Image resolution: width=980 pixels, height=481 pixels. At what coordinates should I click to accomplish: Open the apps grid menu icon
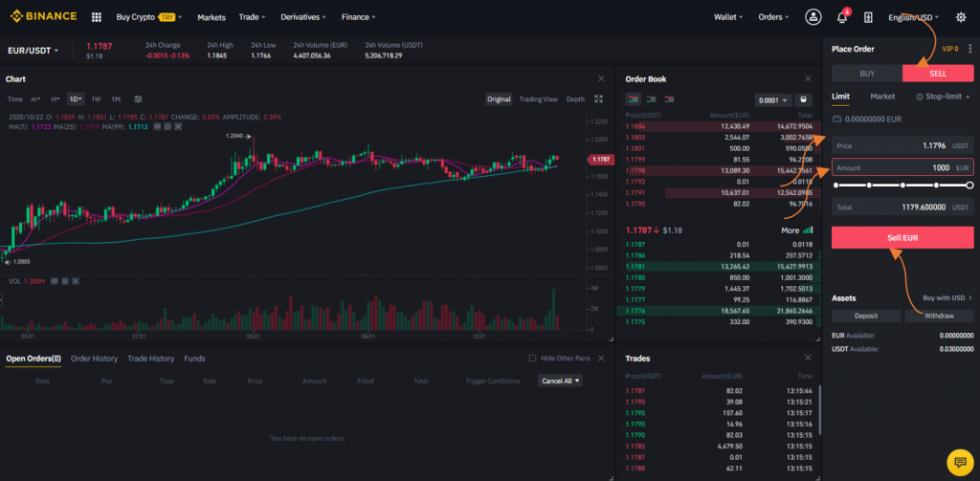click(97, 17)
